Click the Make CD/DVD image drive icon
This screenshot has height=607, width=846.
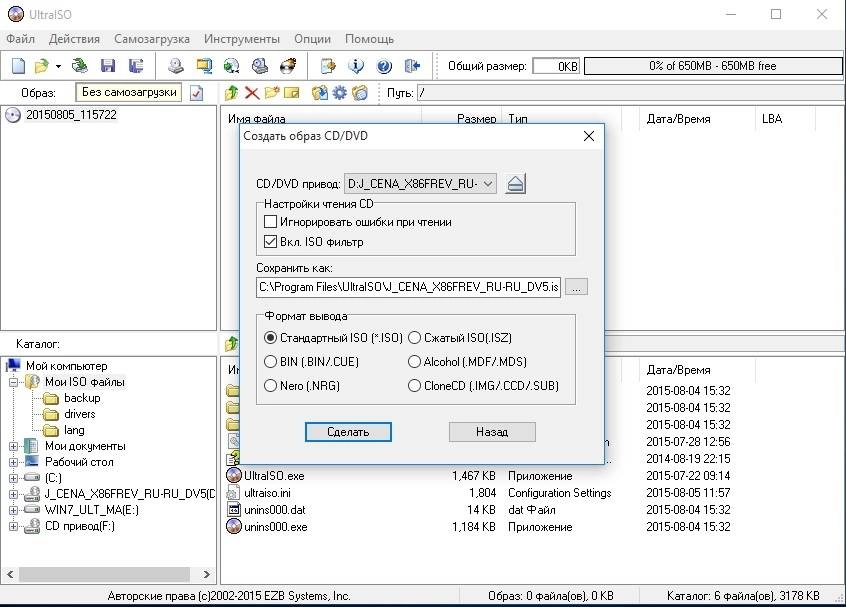pyautogui.click(x=175, y=66)
